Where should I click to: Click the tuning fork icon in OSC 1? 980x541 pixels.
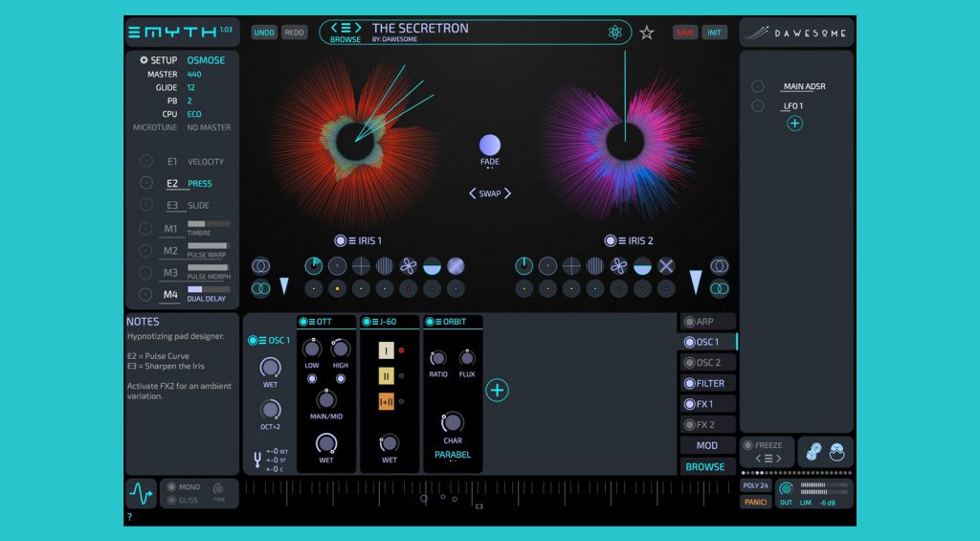click(257, 461)
